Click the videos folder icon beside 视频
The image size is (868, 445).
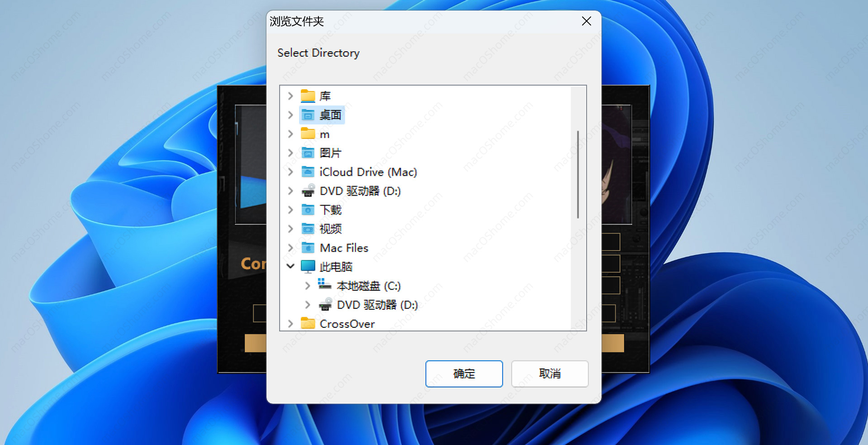click(308, 229)
